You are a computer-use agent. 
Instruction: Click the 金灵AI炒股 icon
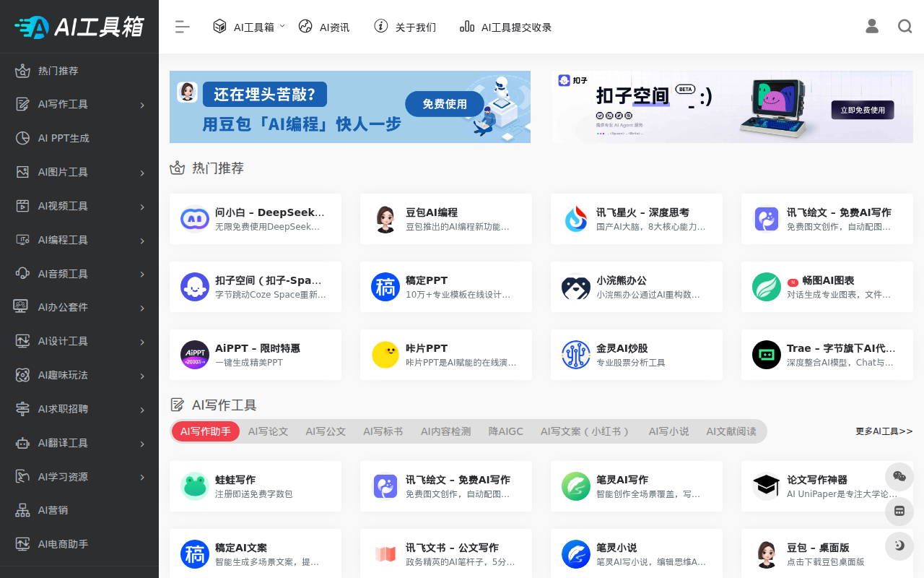576,355
